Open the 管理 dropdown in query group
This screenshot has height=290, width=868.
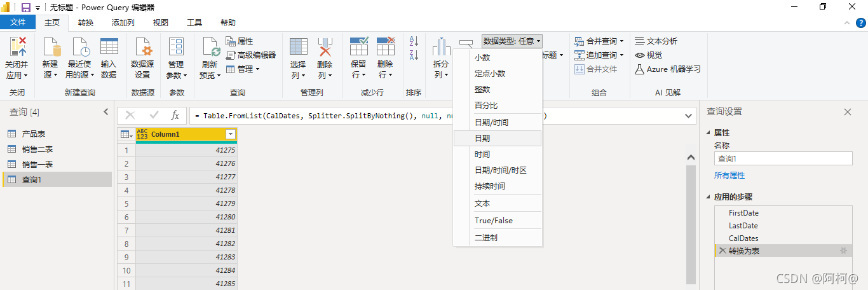[x=243, y=69]
